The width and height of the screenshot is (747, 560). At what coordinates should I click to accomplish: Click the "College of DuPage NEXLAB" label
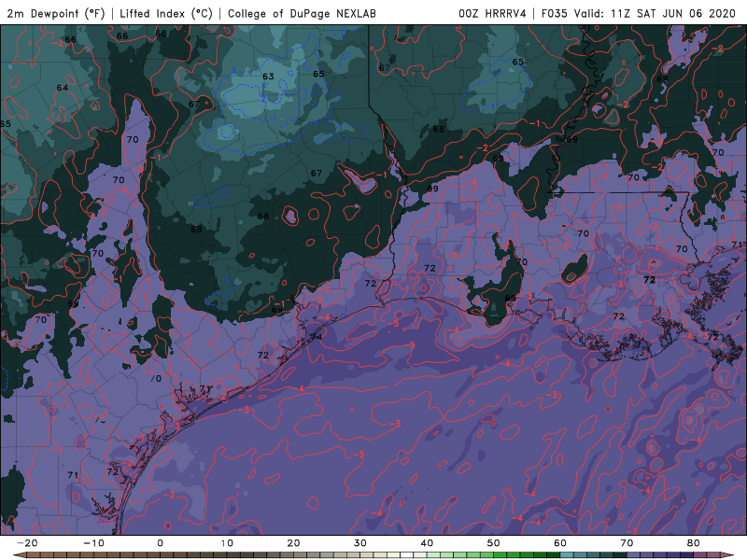(302, 13)
